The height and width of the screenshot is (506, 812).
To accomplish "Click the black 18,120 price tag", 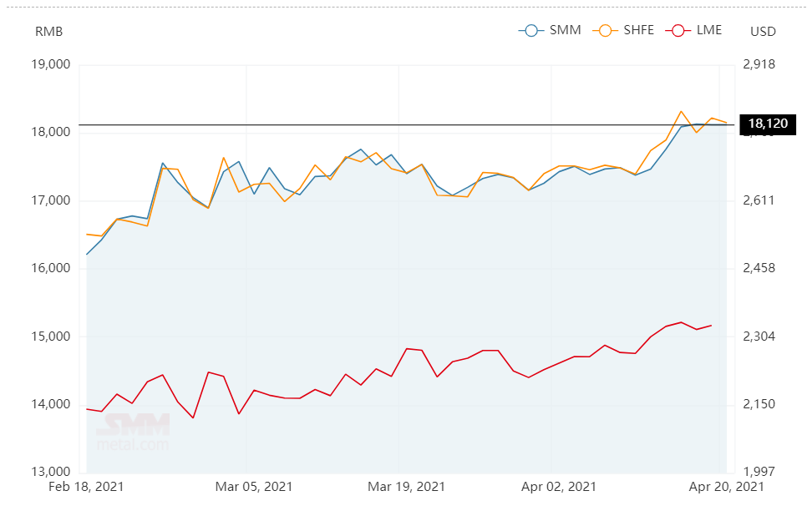I will tap(768, 125).
